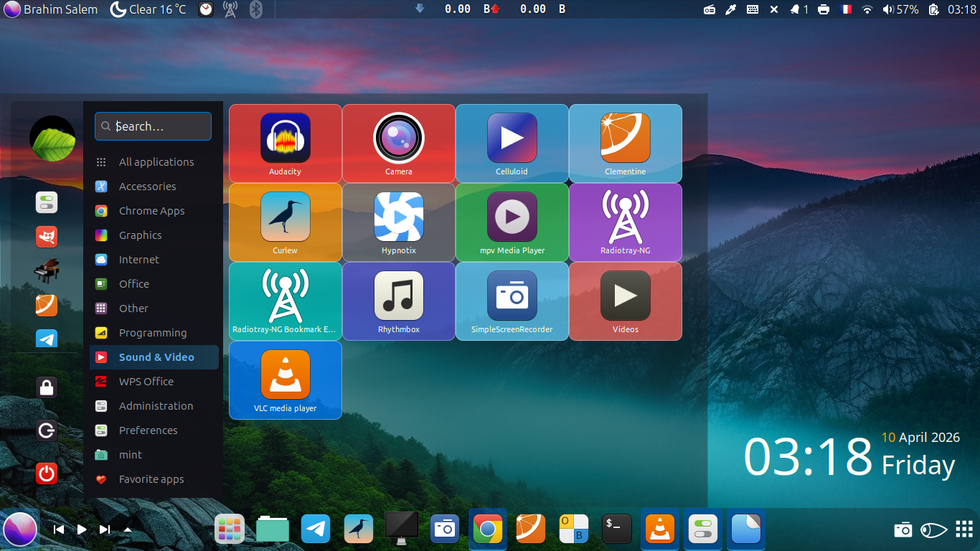
Task: Switch to the Internet category
Action: pyautogui.click(x=154, y=260)
